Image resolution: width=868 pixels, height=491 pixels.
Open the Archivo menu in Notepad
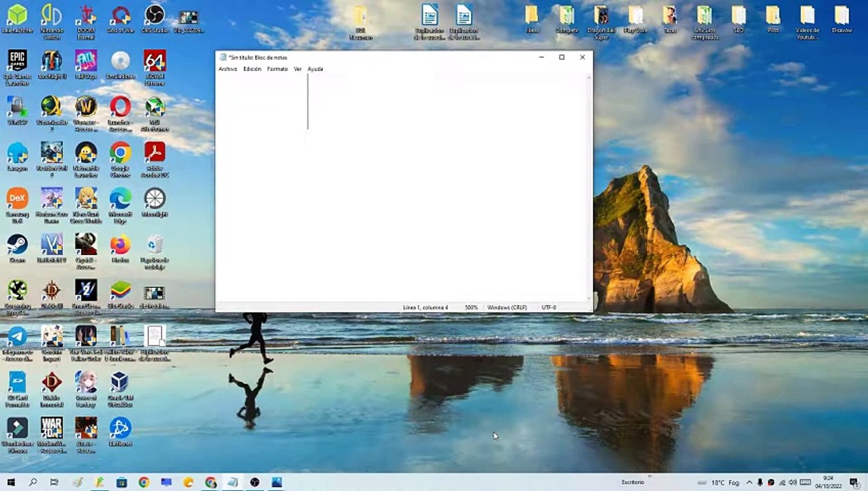pyautogui.click(x=228, y=69)
